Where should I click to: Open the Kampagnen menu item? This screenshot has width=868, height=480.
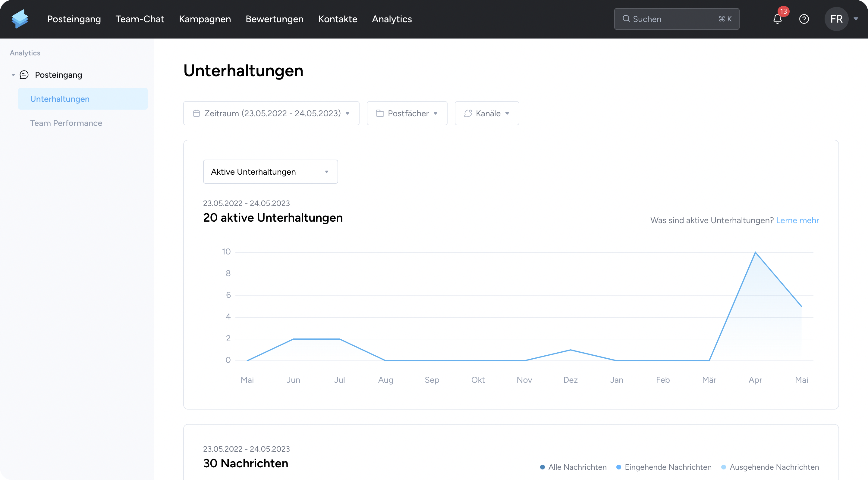(205, 19)
